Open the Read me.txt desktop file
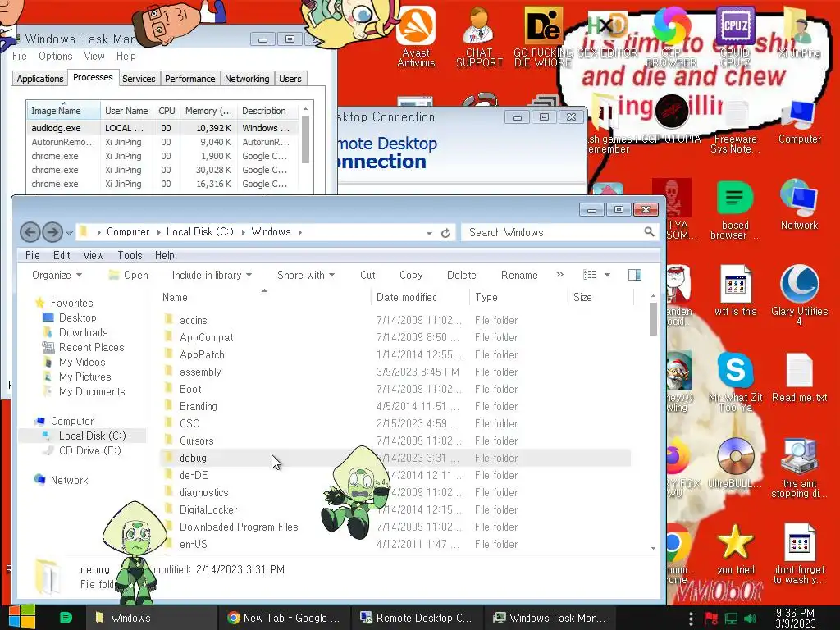 click(x=799, y=377)
